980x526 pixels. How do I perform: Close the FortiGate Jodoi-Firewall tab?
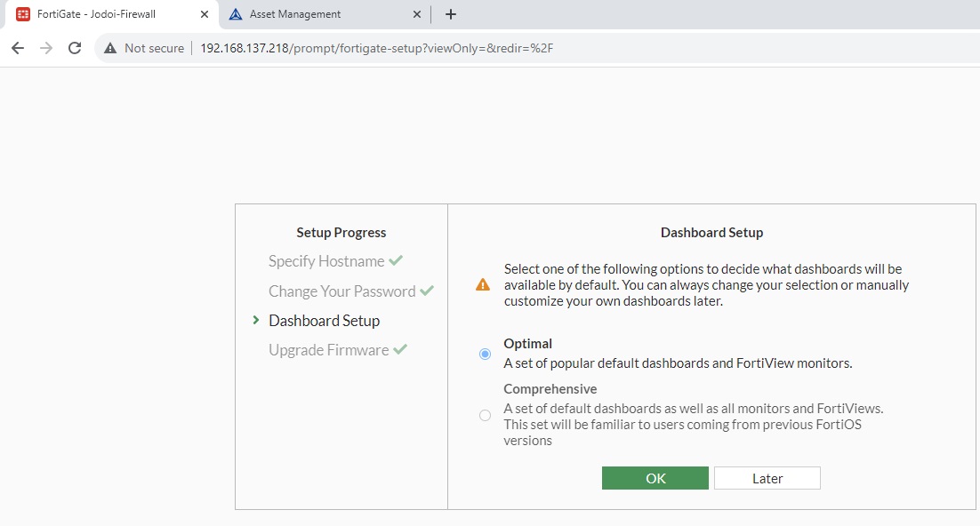pos(205,14)
